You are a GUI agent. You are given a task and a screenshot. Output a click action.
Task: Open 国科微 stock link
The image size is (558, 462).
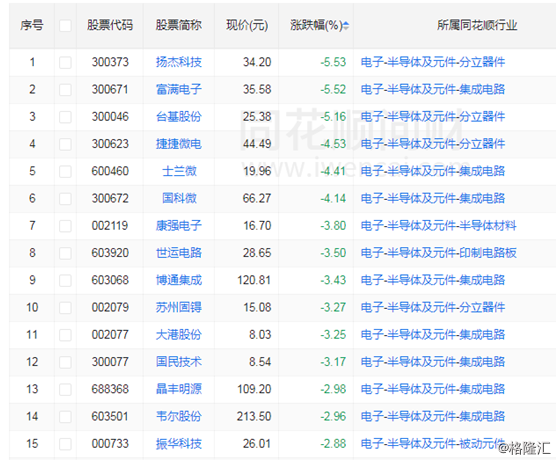(x=179, y=198)
